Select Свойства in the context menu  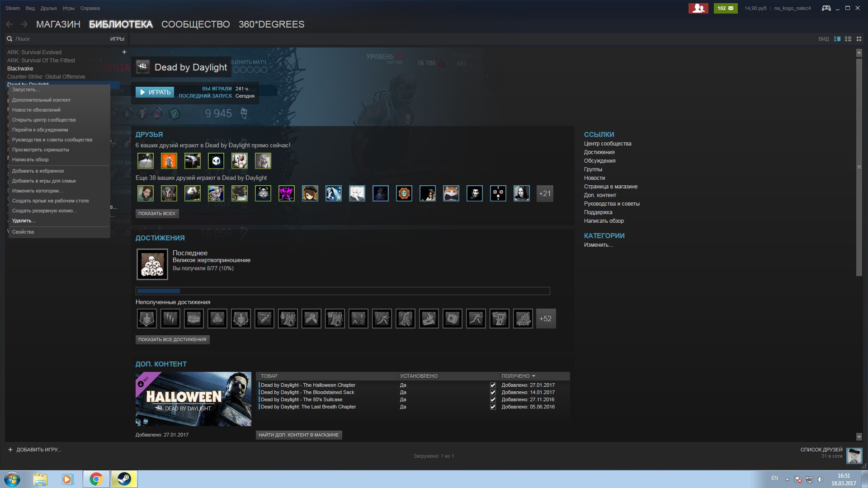point(59,232)
